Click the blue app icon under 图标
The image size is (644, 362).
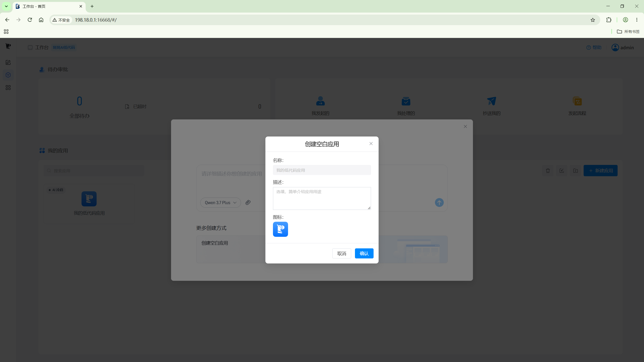[x=280, y=229]
